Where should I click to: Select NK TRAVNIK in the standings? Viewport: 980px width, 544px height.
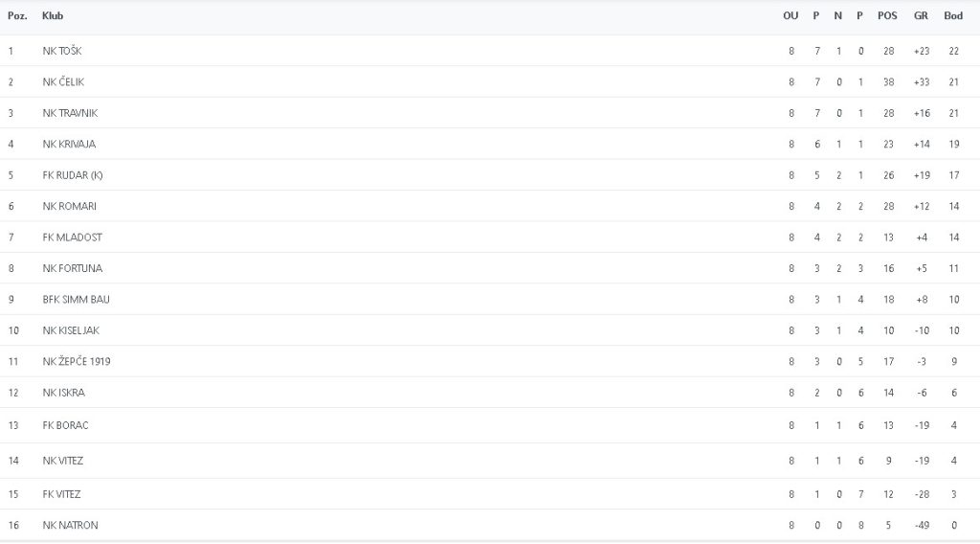click(70, 113)
